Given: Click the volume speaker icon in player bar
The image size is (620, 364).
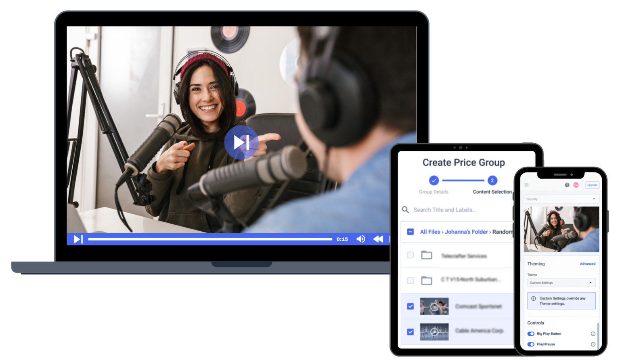Looking at the screenshot, I should click(x=360, y=239).
